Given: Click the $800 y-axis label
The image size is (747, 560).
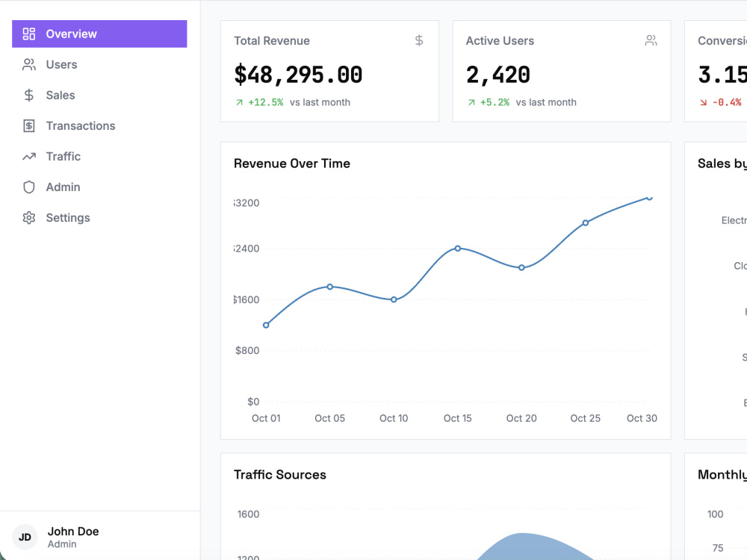Looking at the screenshot, I should coord(247,350).
